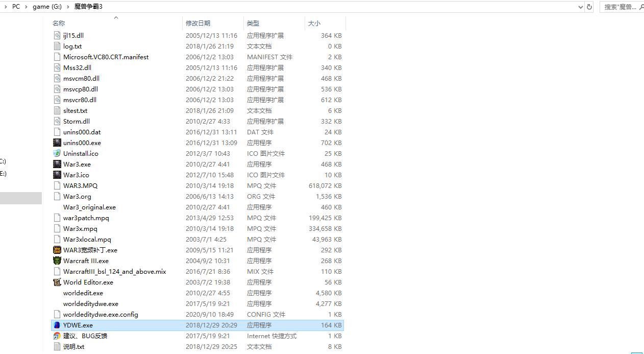
Task: Select the WAR3宽频补丁.exe patch icon
Action: (x=57, y=250)
